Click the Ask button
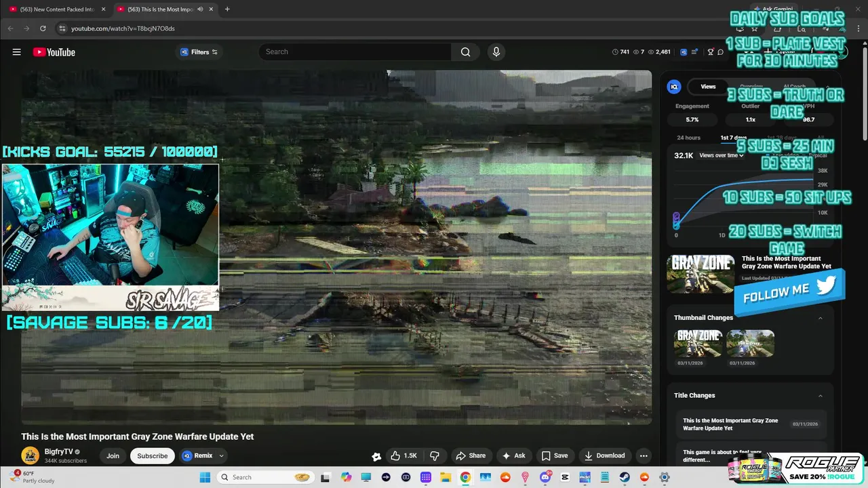 click(x=513, y=455)
